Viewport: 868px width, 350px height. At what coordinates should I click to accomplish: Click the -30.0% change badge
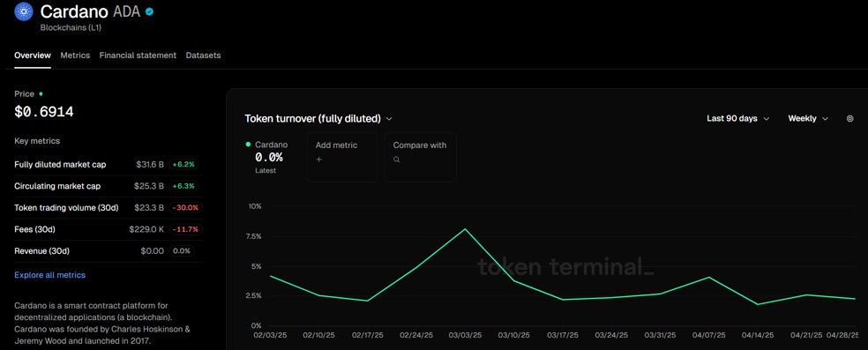point(186,208)
